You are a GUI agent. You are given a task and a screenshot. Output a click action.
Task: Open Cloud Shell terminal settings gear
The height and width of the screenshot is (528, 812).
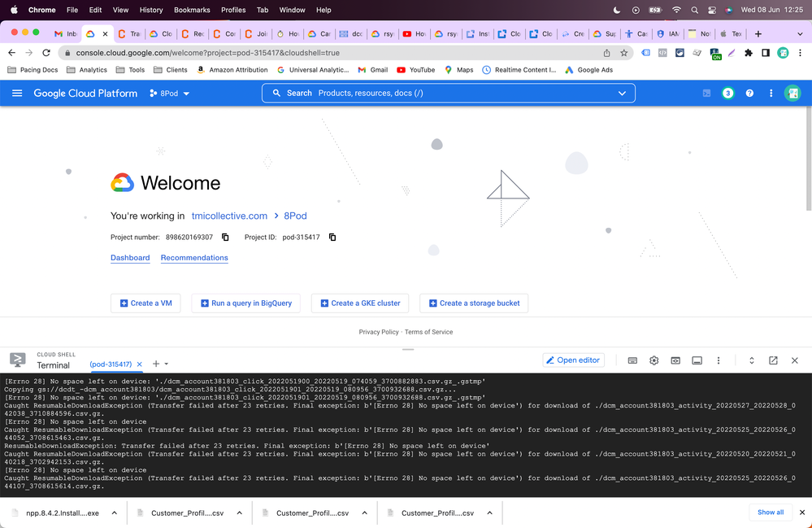[x=654, y=360]
